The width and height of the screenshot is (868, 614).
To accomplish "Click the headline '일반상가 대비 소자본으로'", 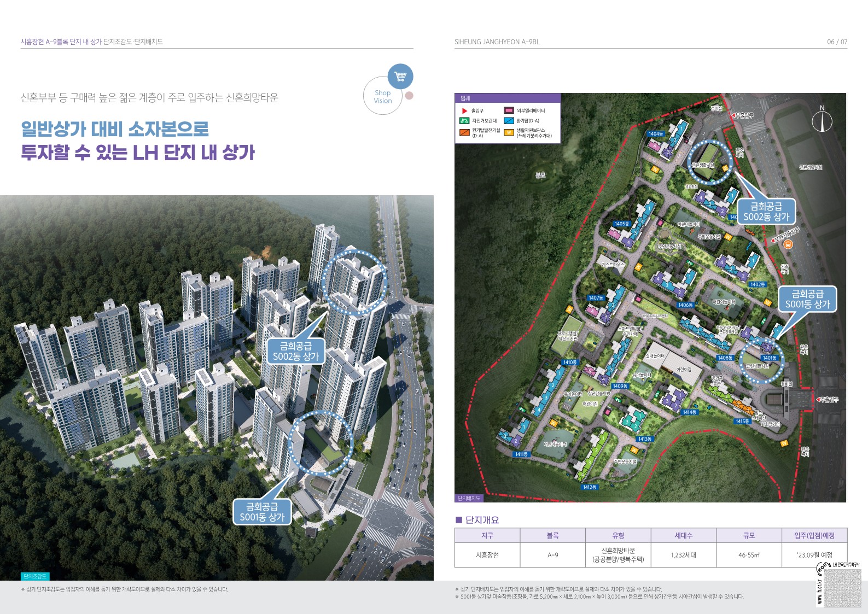I will coord(115,129).
